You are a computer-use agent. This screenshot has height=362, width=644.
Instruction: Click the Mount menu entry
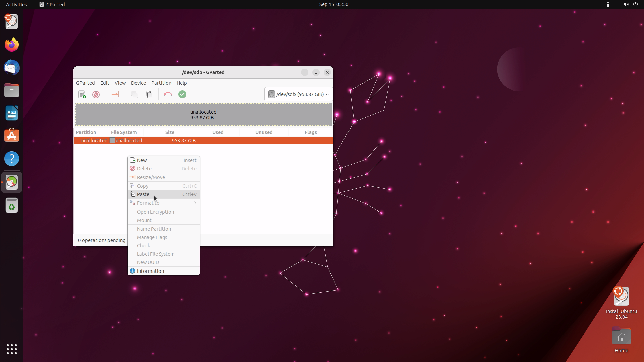click(164, 220)
